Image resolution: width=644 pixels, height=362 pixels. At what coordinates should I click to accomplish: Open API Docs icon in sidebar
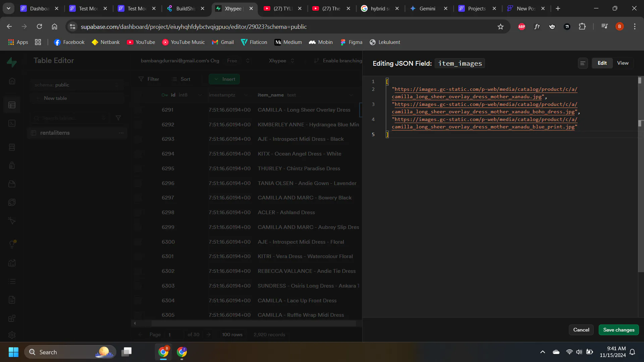click(x=12, y=300)
